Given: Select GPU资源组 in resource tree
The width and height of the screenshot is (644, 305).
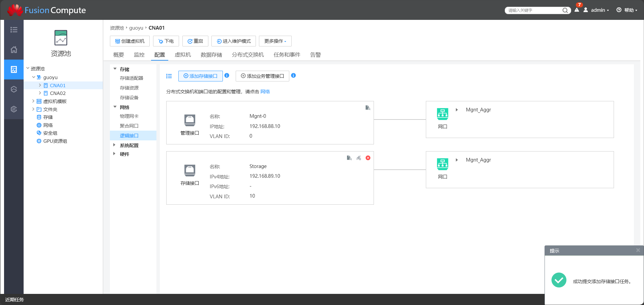Looking at the screenshot, I should click(55, 141).
